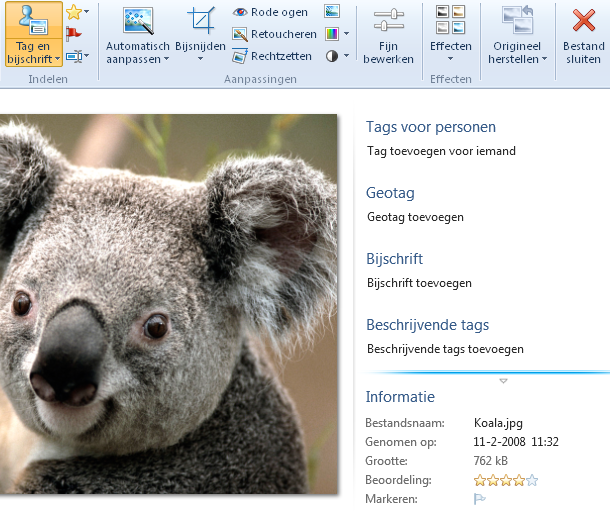Screen dimensions: 610x511
Task: Click the Tags voor personen heading
Action: coord(431,127)
